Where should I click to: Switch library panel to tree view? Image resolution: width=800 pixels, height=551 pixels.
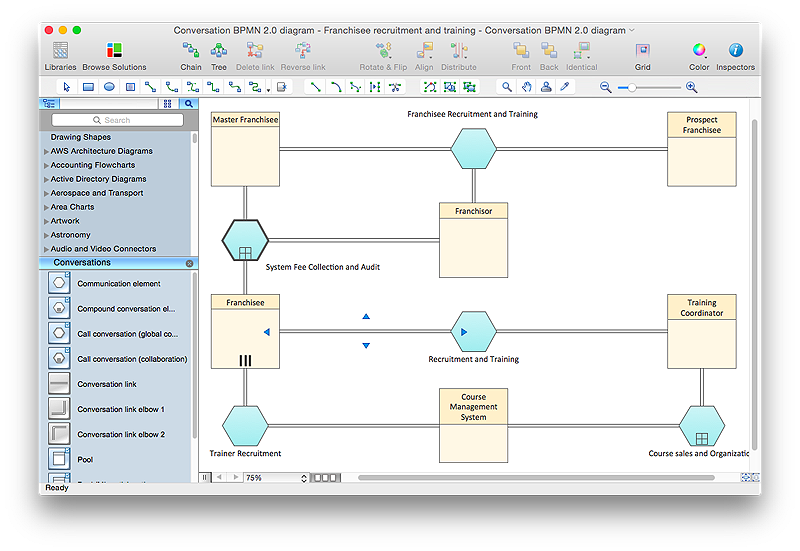pos(49,104)
